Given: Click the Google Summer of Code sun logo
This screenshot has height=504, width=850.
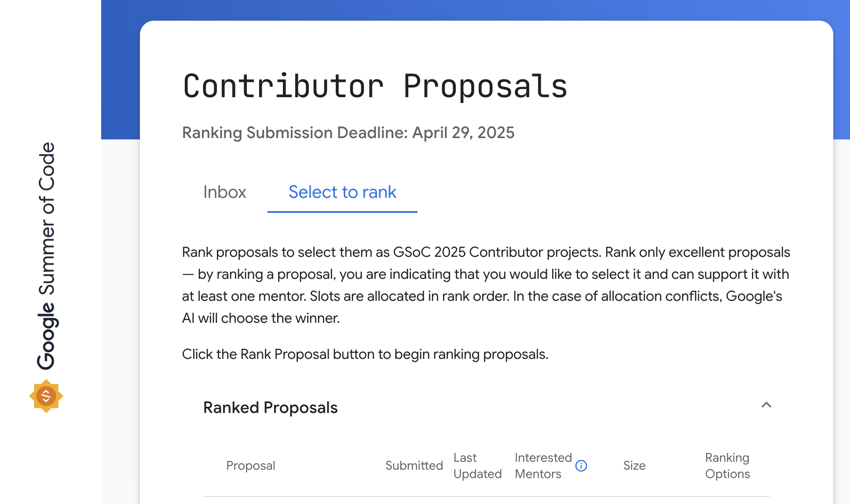Looking at the screenshot, I should click(x=46, y=396).
